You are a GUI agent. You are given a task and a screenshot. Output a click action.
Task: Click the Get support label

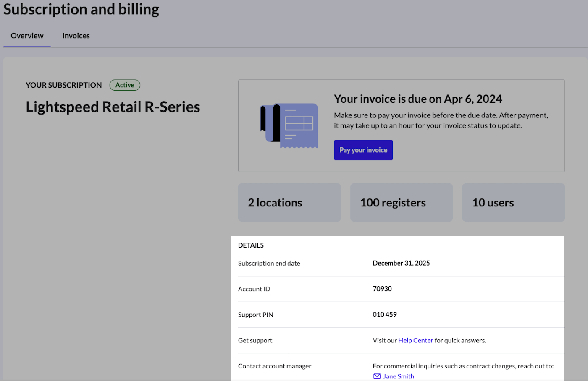click(x=255, y=340)
